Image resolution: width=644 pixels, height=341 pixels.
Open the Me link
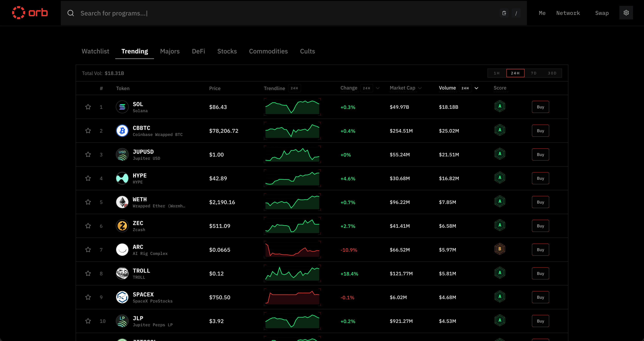(542, 13)
